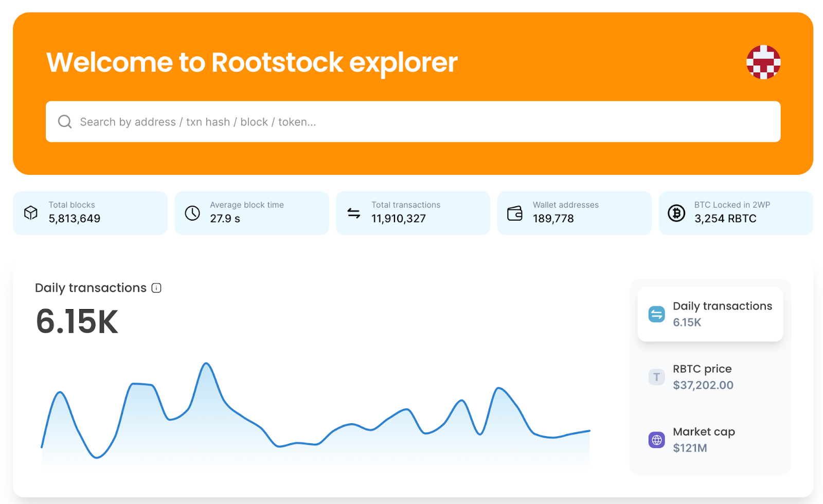Click the Welcome to Rootstock explorer heading
The height and width of the screenshot is (504, 823).
pos(252,62)
